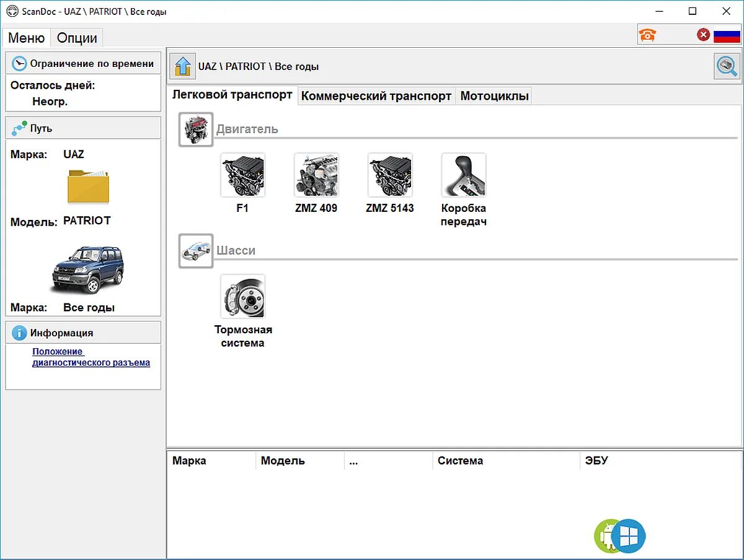Switch to Мотоциклы tab
This screenshot has width=744, height=560.
pyautogui.click(x=494, y=96)
